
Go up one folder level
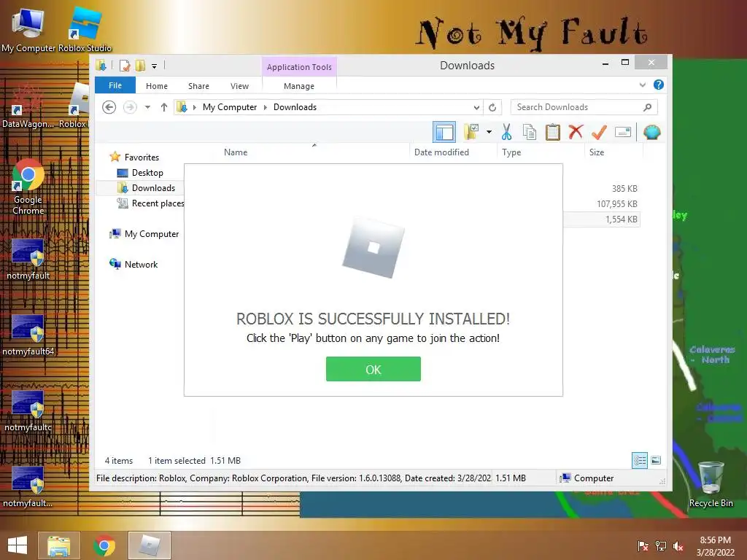164,107
